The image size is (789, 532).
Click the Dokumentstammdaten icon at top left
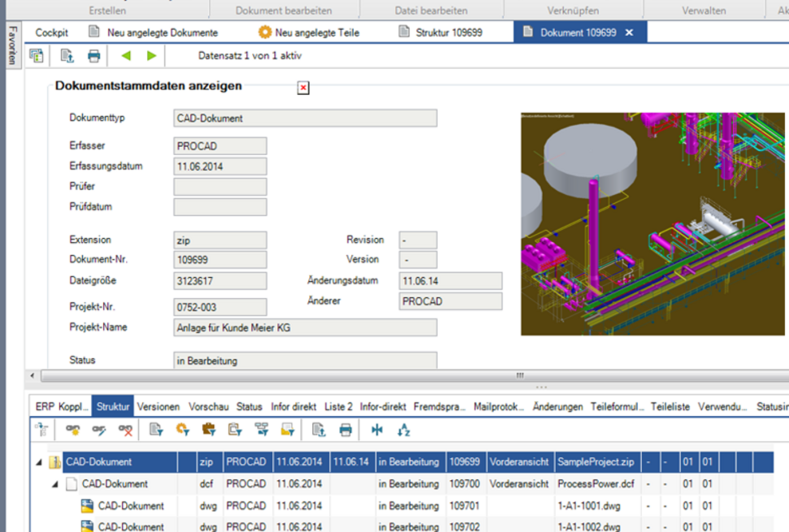click(36, 55)
